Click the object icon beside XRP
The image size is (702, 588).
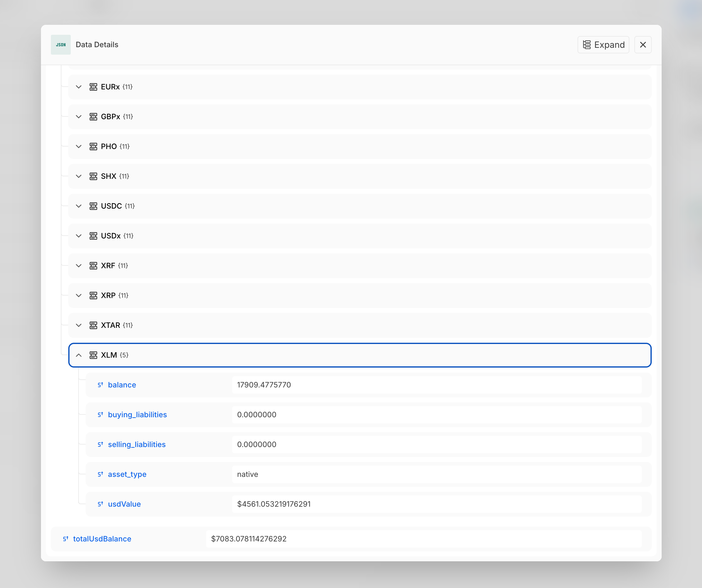pos(93,295)
